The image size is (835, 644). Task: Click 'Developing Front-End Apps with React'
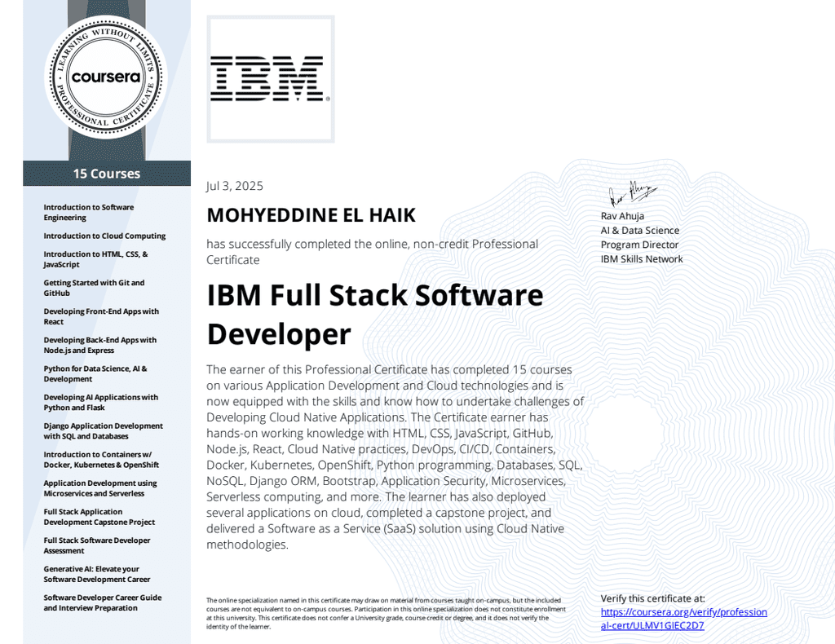click(101, 316)
